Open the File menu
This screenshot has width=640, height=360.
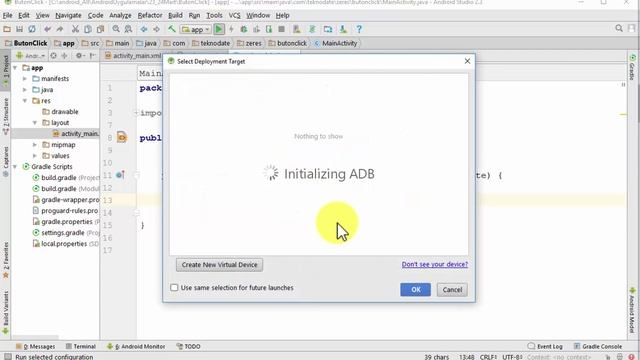7,15
